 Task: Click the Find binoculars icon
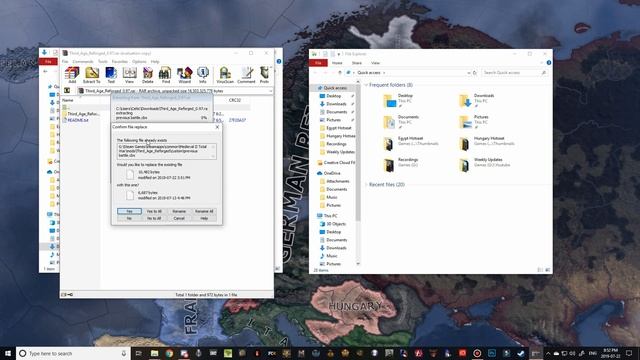pos(166,74)
